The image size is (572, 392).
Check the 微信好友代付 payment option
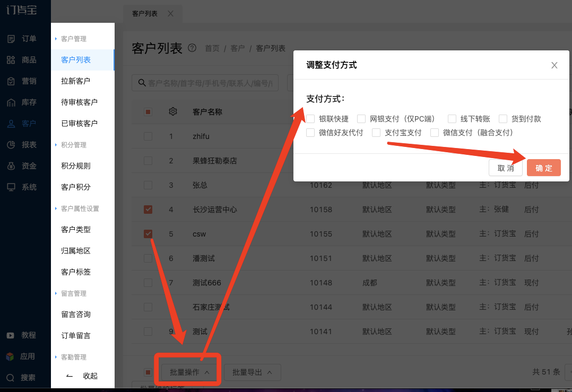[x=310, y=133]
